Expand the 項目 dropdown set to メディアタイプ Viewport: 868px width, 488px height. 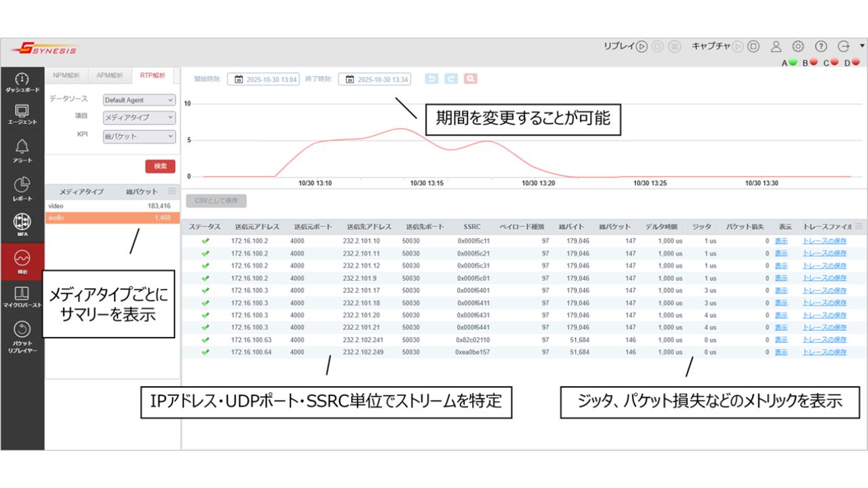(x=138, y=117)
